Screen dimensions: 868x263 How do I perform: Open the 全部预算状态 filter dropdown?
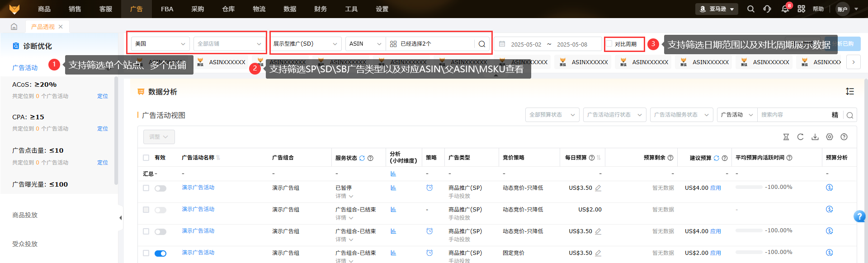click(552, 115)
